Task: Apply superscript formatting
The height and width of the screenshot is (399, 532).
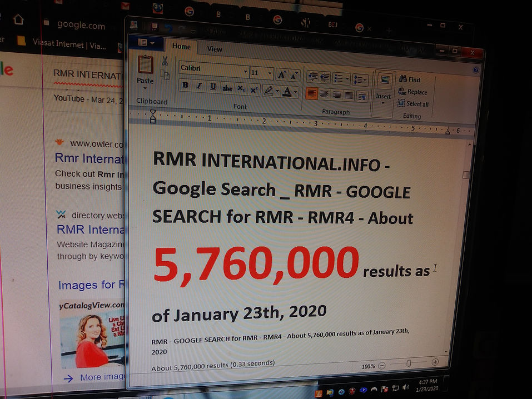Action: tap(254, 89)
